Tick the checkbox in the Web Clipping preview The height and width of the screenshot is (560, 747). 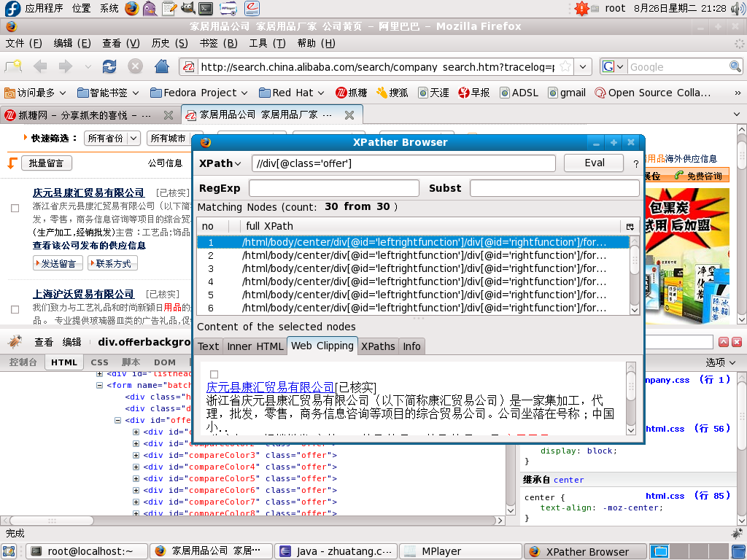214,375
